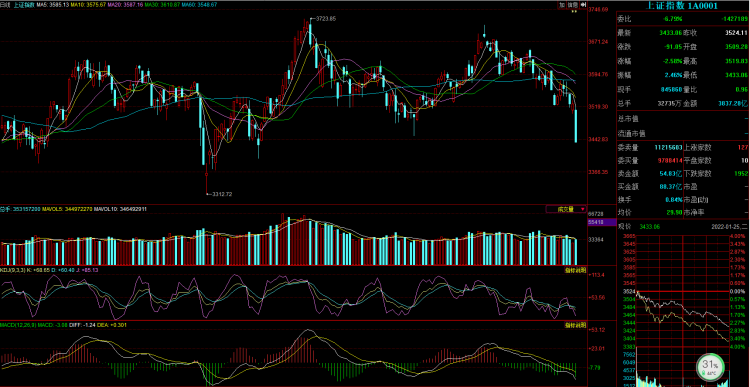Click the MA5: 3585.13 label
This screenshot has height=387, width=750.
[x=53, y=4]
